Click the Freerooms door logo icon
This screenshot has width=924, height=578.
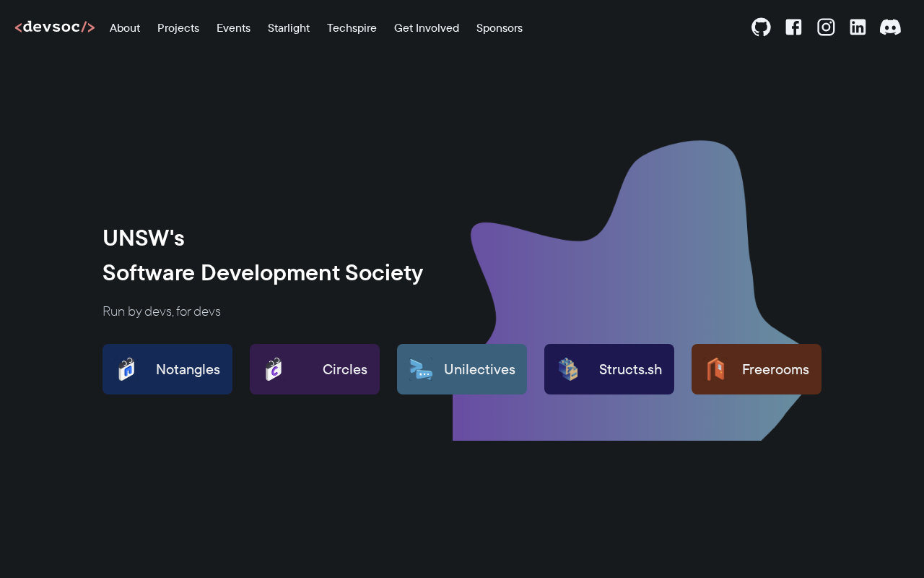coord(715,369)
